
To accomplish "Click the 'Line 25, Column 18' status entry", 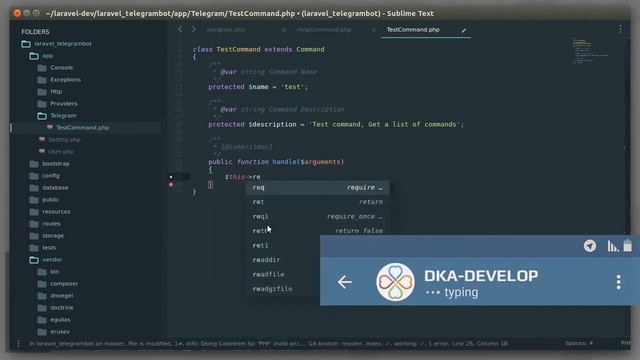I will (x=479, y=344).
